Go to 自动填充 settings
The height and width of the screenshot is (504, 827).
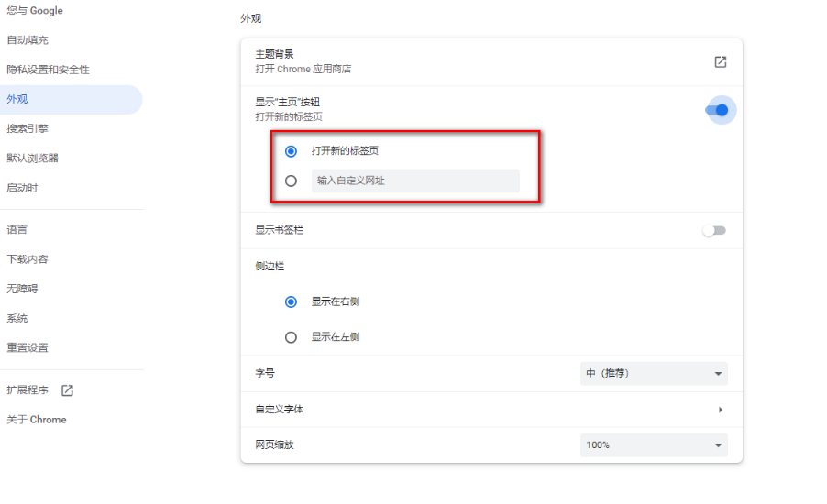28,40
